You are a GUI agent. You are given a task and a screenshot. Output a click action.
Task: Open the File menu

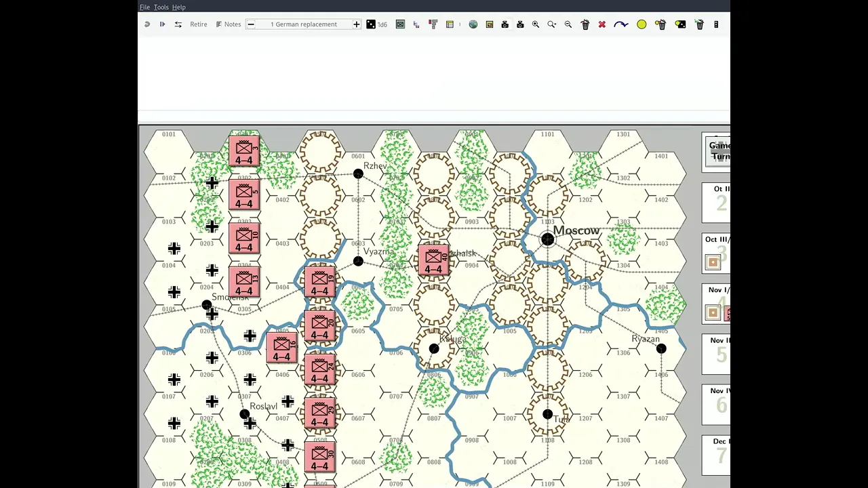pos(144,7)
